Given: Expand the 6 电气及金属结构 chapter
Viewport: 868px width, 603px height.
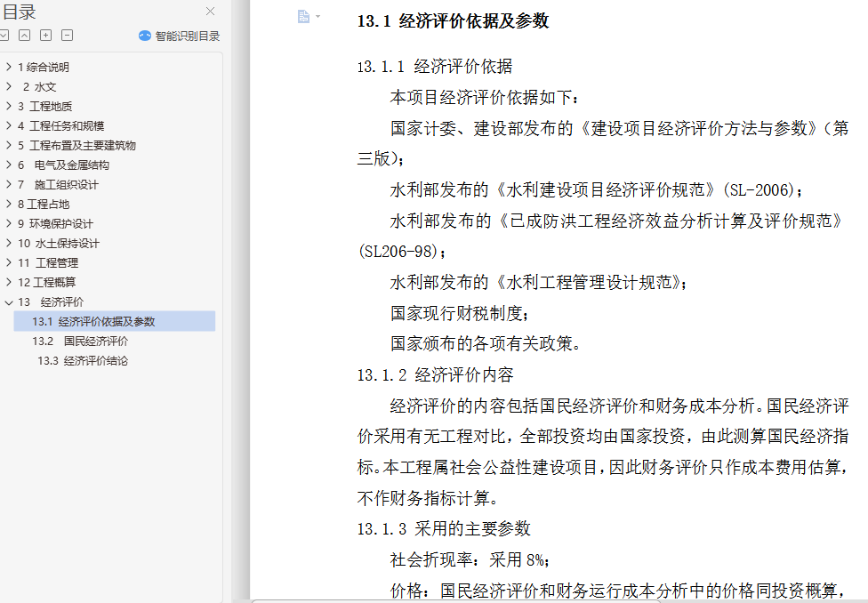Looking at the screenshot, I should point(8,165).
